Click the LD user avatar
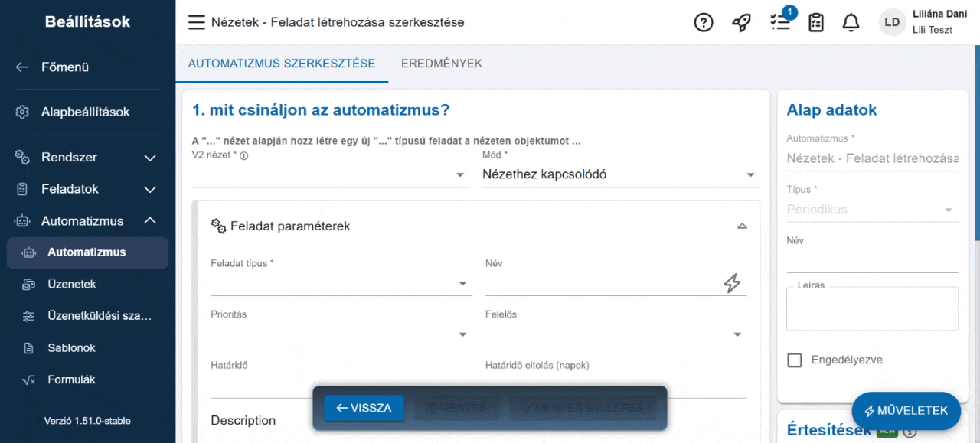Image resolution: width=980 pixels, height=443 pixels. pyautogui.click(x=891, y=22)
